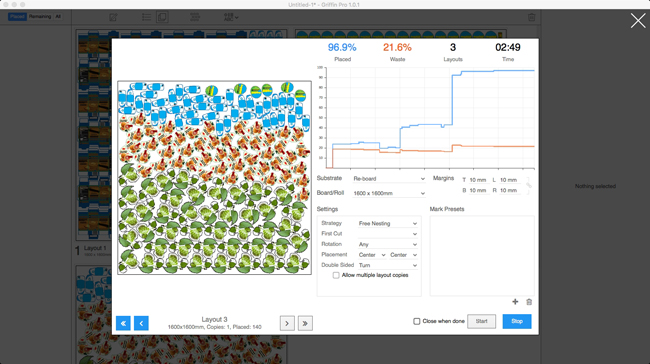The height and width of the screenshot is (364, 650).
Task: Stop the nesting process
Action: coord(517,321)
